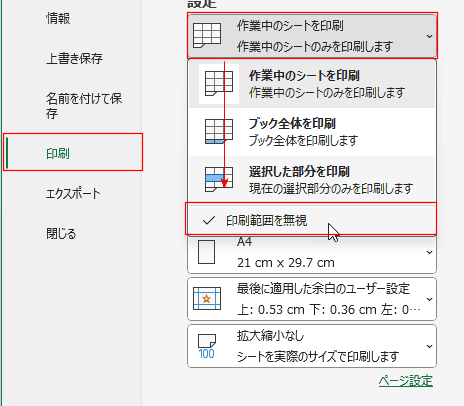Click the sheet grid icon in the selected print dropdown
This screenshot has height=406, width=464.
click(x=207, y=35)
